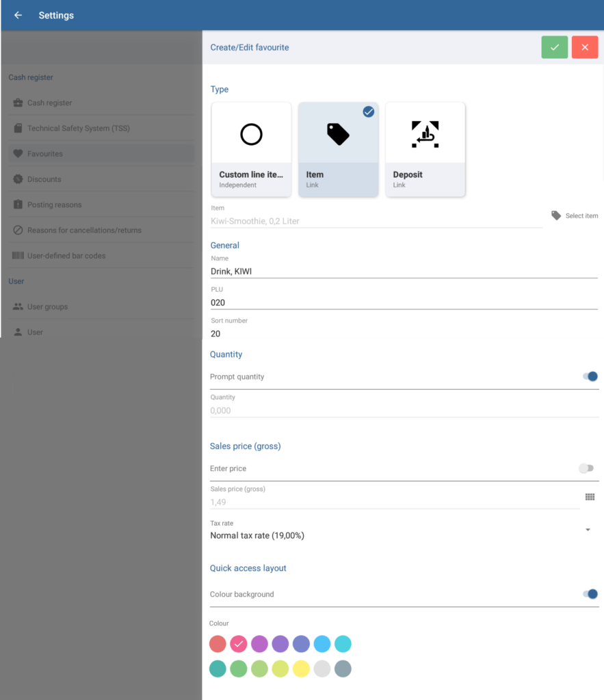Open the sales price keypad icon
The image size is (604, 700).
[590, 497]
